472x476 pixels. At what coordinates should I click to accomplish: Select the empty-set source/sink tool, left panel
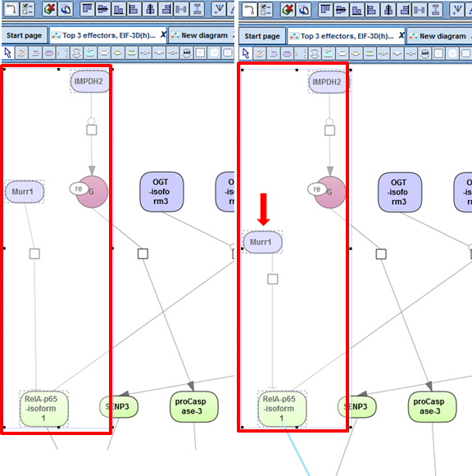(21, 52)
